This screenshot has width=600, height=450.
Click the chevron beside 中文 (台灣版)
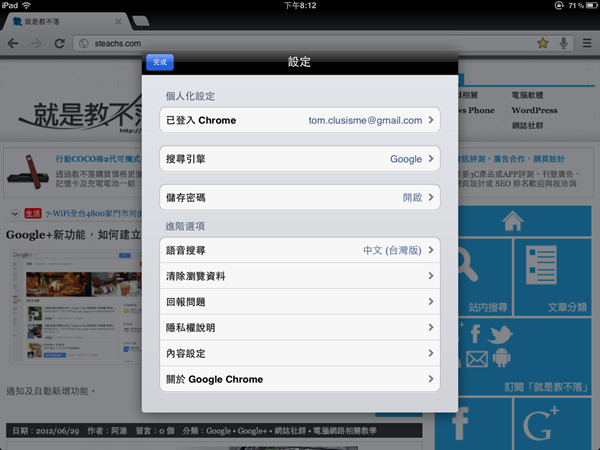(x=431, y=250)
